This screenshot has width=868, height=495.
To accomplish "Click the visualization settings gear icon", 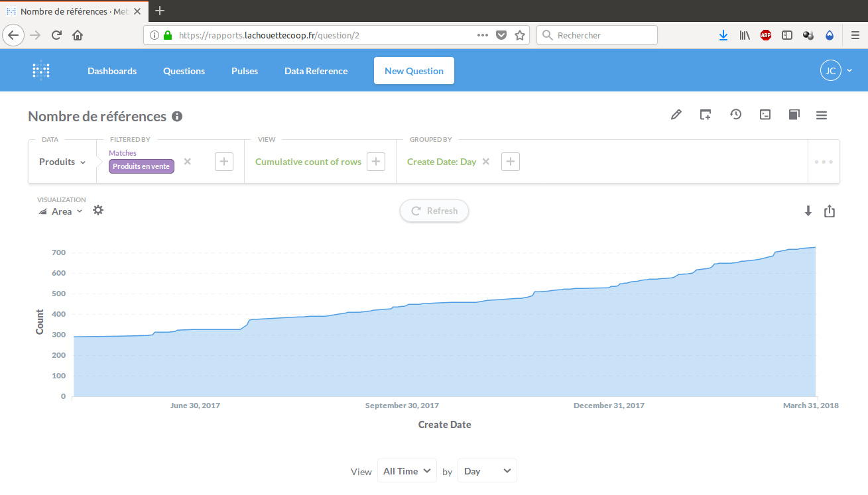I will click(x=98, y=211).
